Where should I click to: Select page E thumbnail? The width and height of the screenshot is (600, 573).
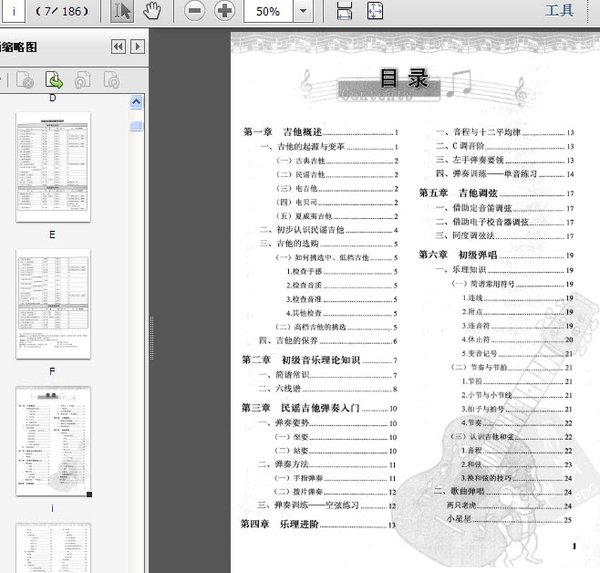53,303
